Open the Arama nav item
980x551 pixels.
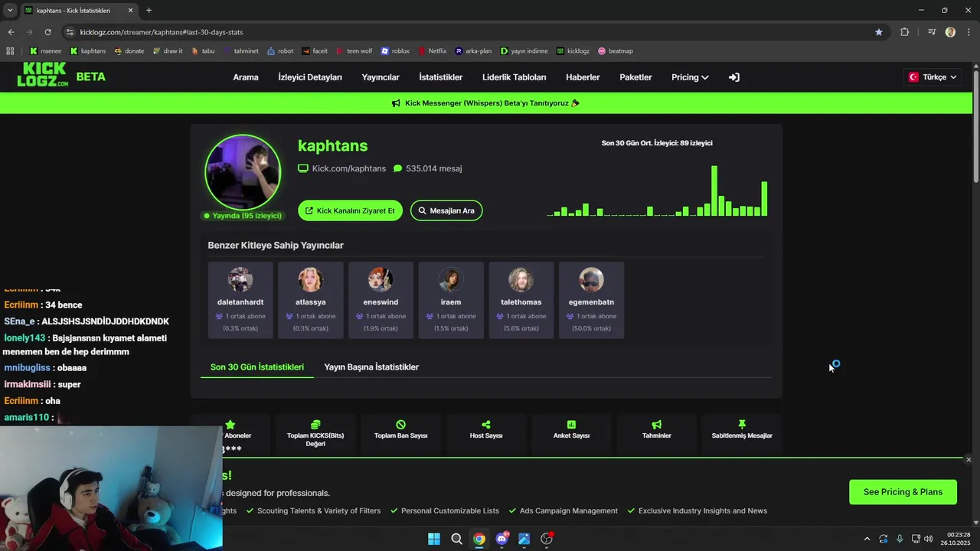pos(246,77)
